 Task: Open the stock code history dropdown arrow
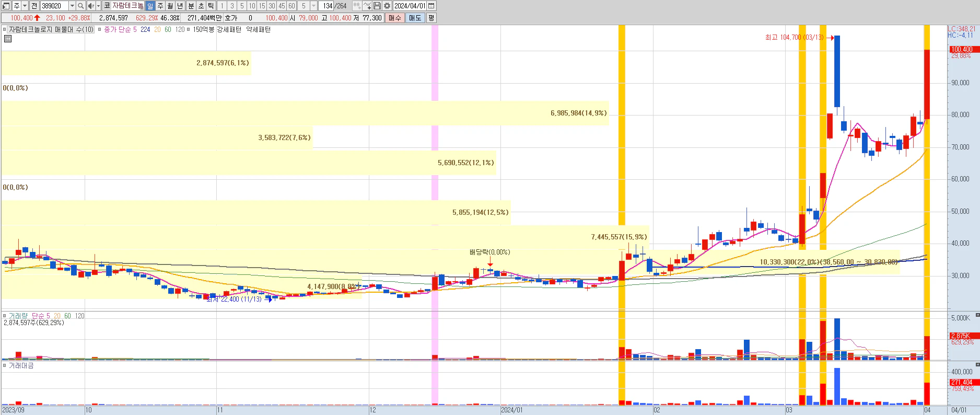[72, 6]
